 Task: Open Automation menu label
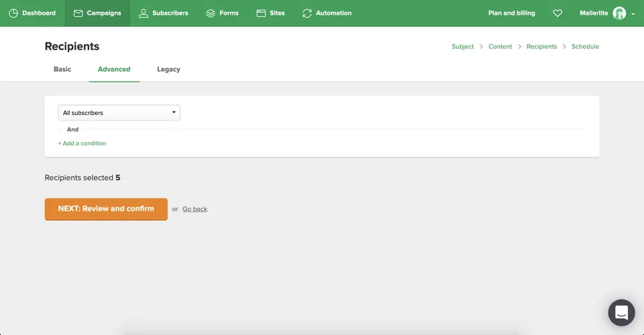333,13
